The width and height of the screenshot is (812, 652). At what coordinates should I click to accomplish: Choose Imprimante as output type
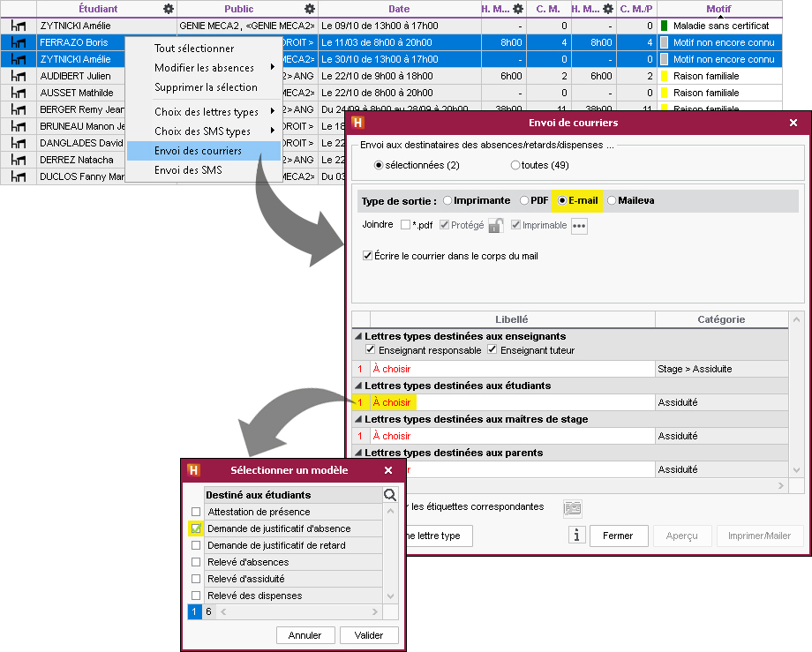(447, 200)
